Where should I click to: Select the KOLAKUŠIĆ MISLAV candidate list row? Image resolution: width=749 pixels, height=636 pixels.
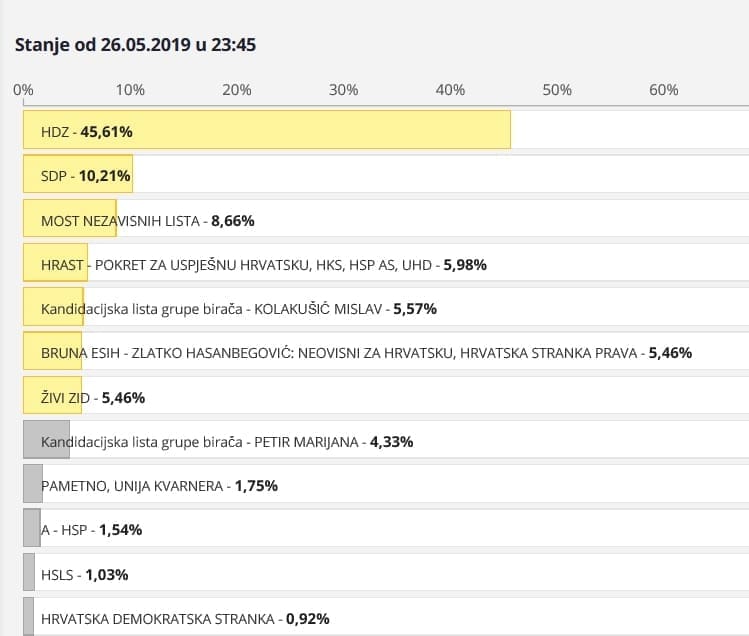pyautogui.click(x=238, y=309)
